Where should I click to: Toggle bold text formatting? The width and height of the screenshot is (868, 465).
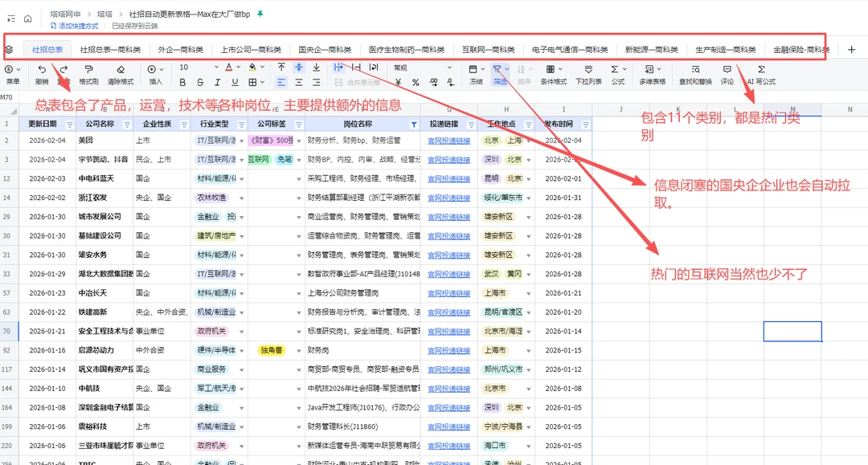(182, 82)
